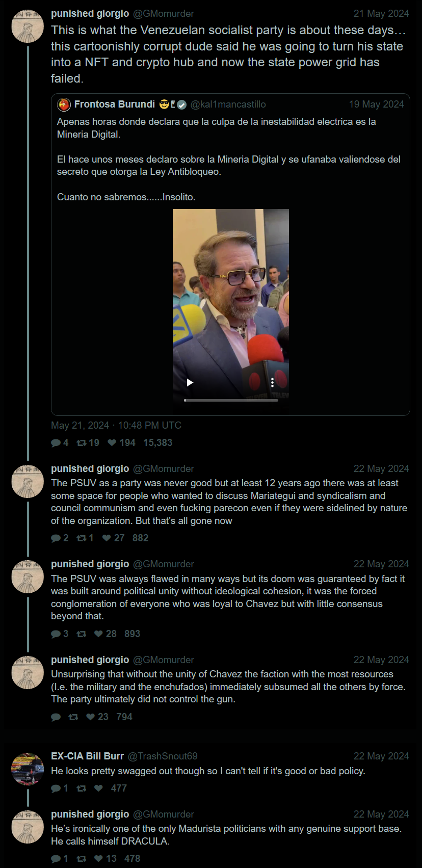
Task: Click the retweet icon showing 19
Action: [81, 443]
